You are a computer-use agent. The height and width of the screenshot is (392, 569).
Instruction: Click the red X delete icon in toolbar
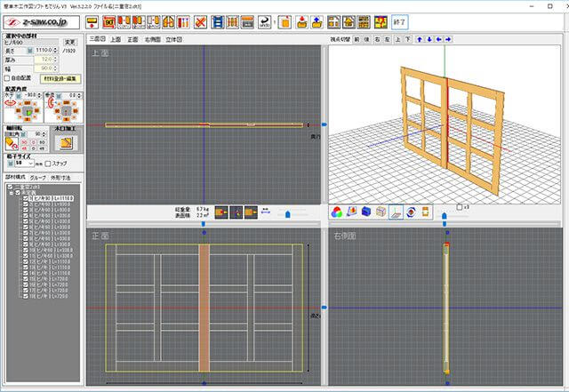point(201,21)
